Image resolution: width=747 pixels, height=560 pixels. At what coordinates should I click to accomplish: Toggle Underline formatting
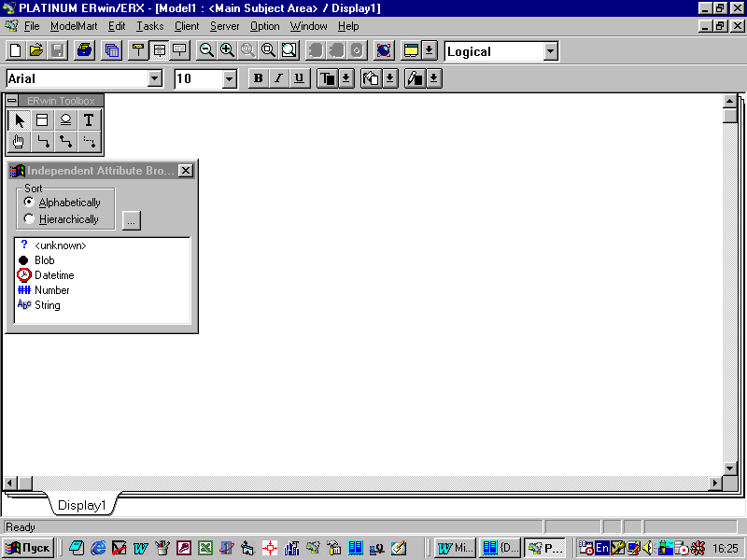coord(299,78)
